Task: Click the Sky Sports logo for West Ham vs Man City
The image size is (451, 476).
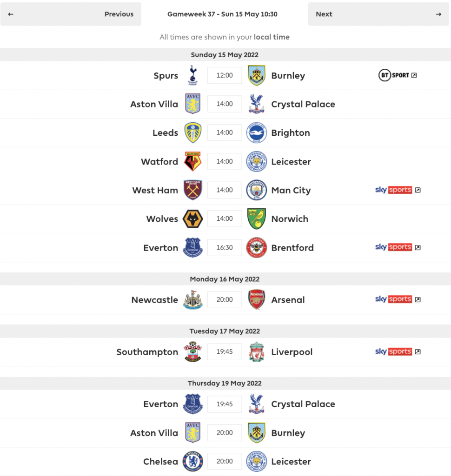Action: coord(394,190)
